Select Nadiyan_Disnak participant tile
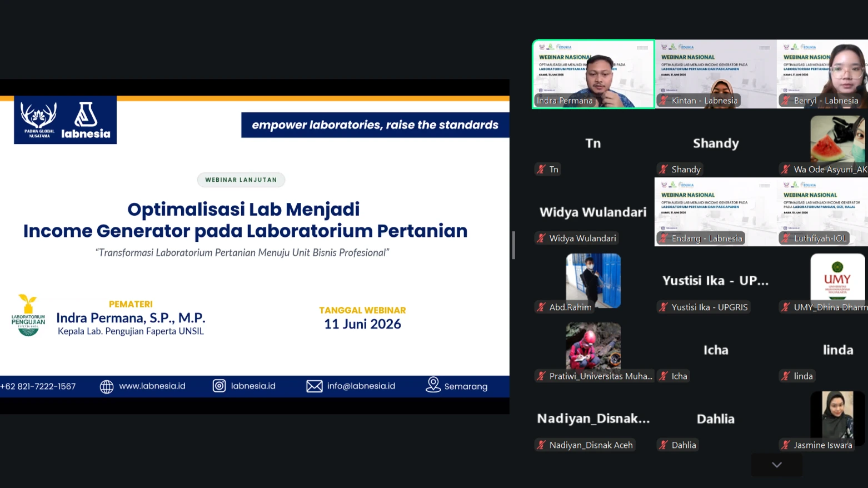 [x=593, y=419]
